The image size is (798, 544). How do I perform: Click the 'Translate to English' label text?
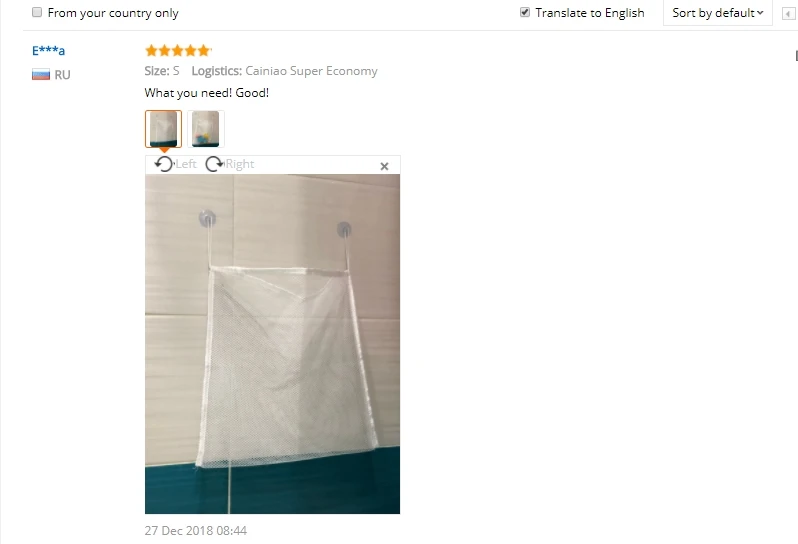(589, 13)
